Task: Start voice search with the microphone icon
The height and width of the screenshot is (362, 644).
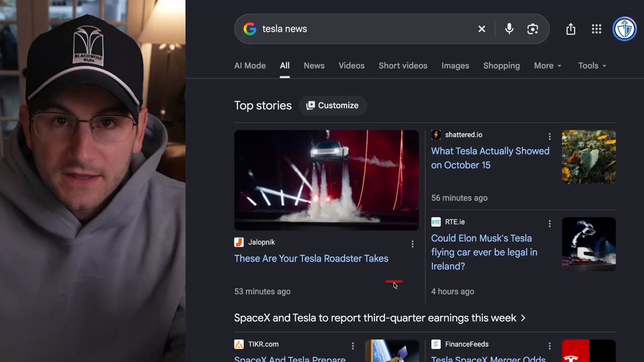Action: pyautogui.click(x=509, y=29)
